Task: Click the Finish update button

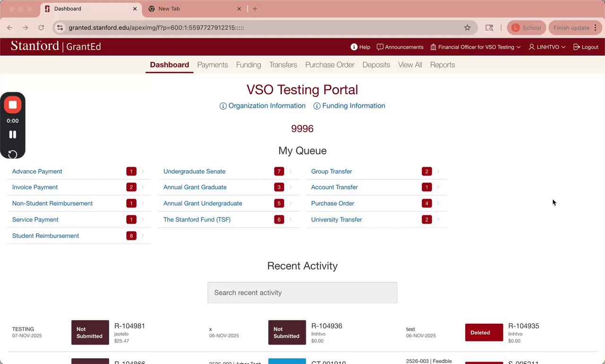Action: pyautogui.click(x=571, y=28)
